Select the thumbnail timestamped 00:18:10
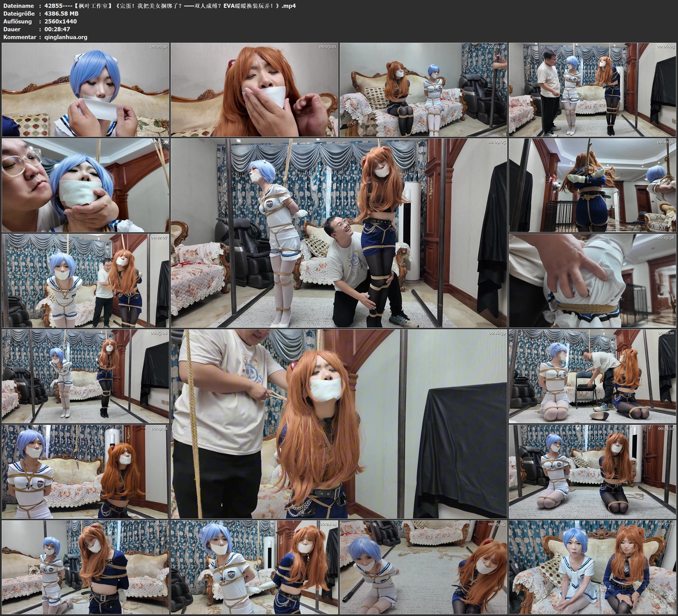This screenshot has height=616, width=678. [593, 376]
